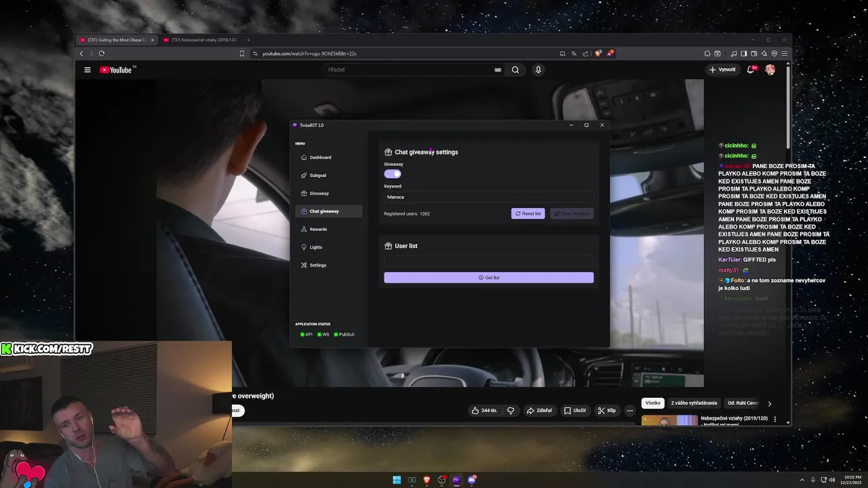
Task: Click the YouTube search box
Action: (414, 70)
